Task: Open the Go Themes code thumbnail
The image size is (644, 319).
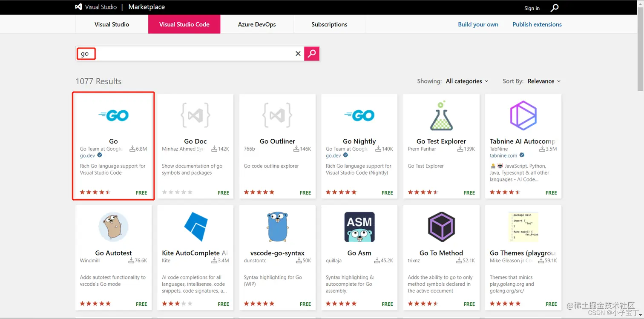Action: coord(523,227)
